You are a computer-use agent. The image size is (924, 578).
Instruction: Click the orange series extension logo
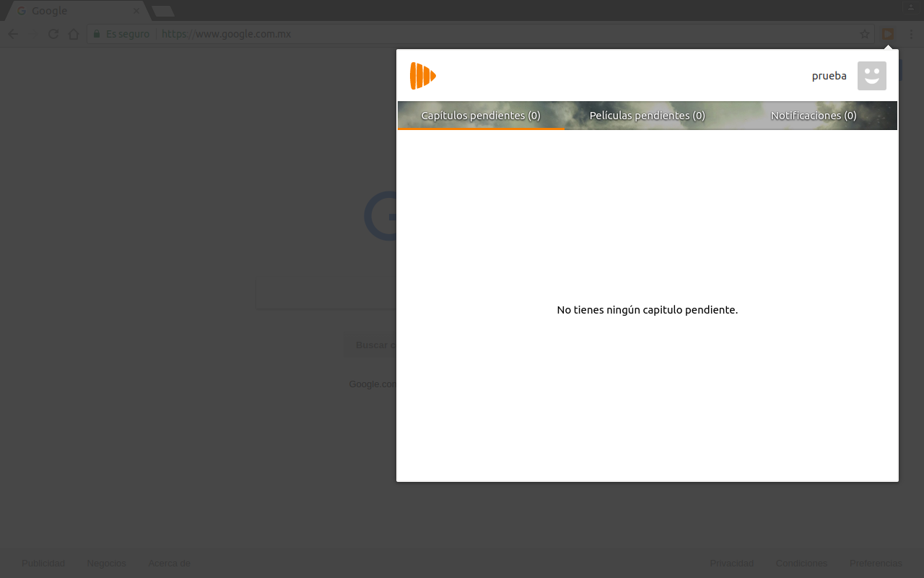click(x=422, y=75)
